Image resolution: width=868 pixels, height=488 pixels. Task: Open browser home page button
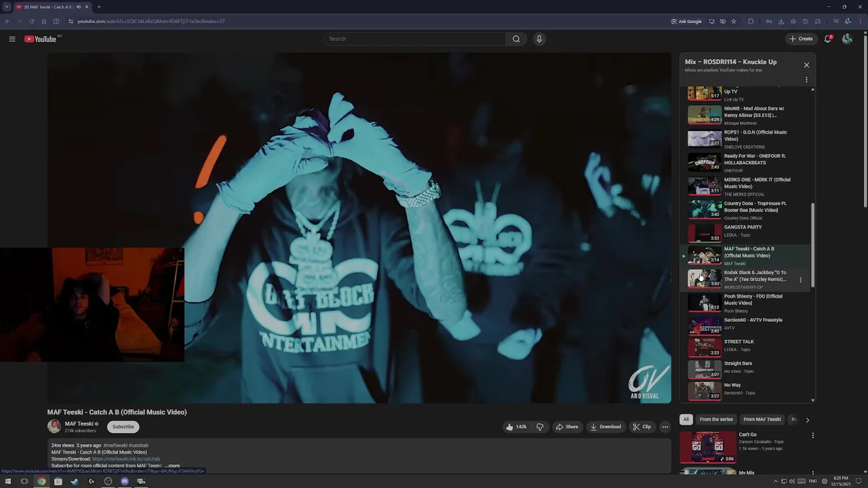44,21
